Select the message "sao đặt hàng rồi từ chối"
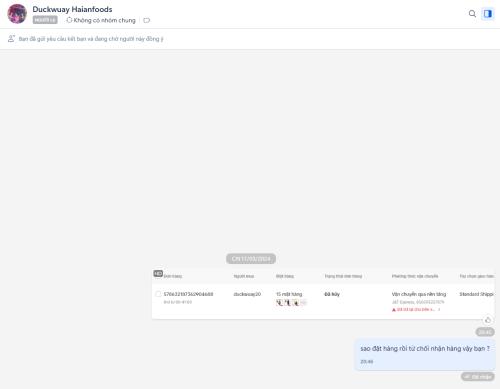The height and width of the screenshot is (389, 500). (425, 355)
